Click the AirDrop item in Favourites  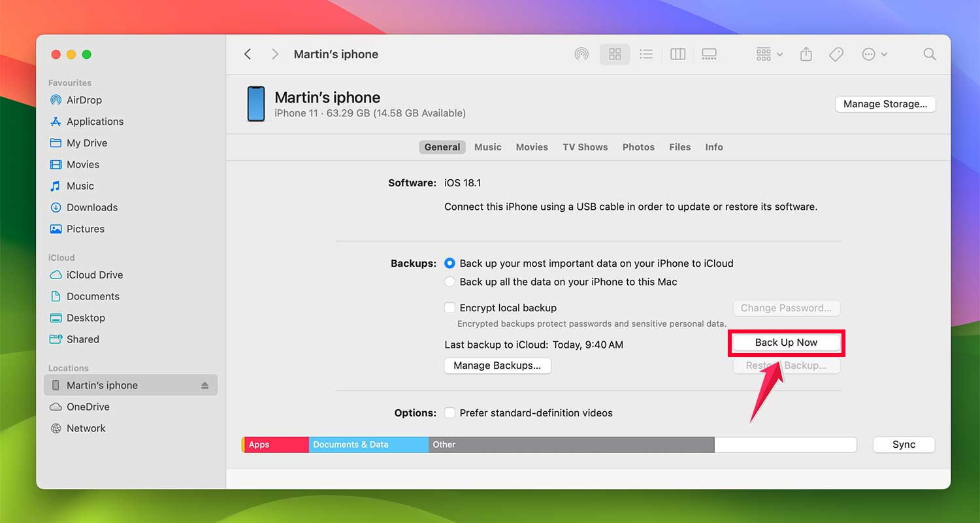pyautogui.click(x=84, y=100)
